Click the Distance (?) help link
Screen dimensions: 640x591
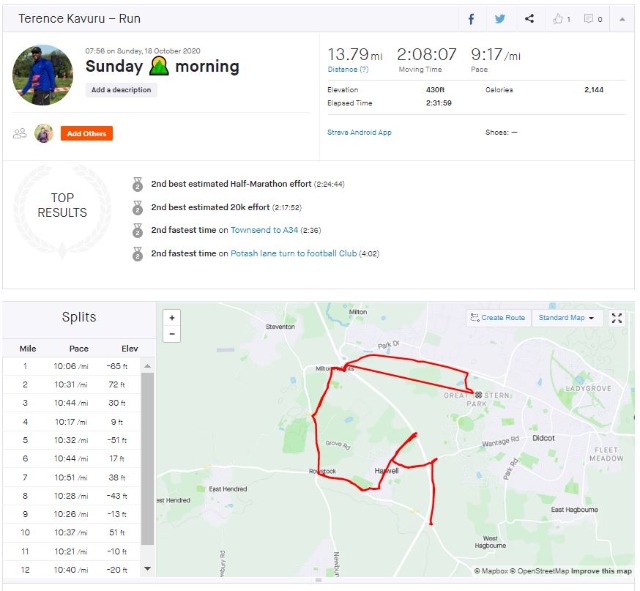[348, 70]
